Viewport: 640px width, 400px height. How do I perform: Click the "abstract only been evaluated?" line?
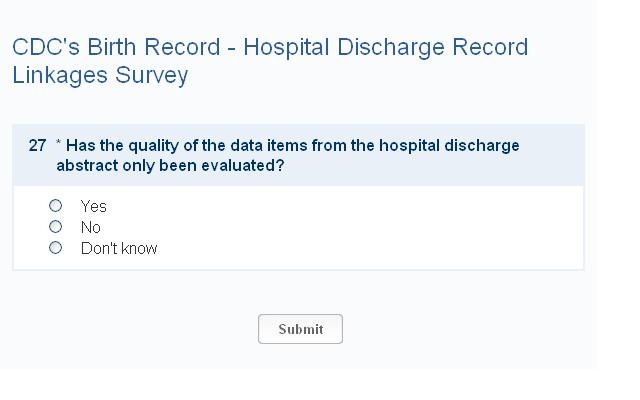[x=170, y=166]
